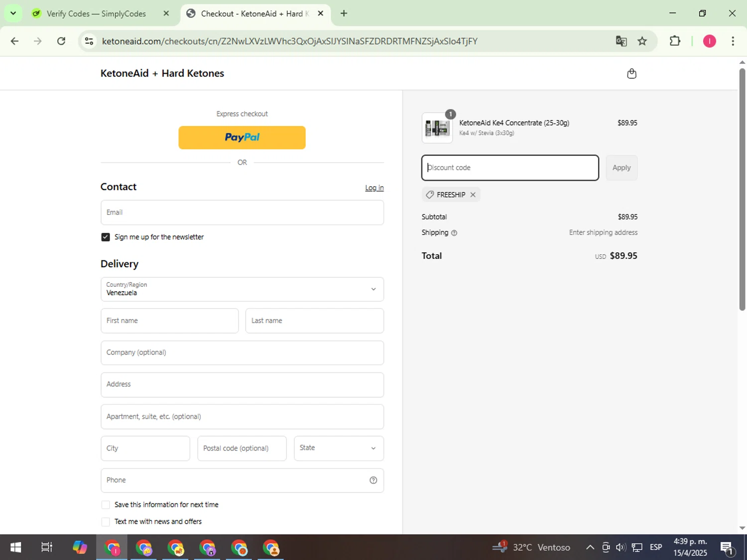Open the Copilot taskbar icon
Screen dimensions: 747x560
tap(80, 548)
